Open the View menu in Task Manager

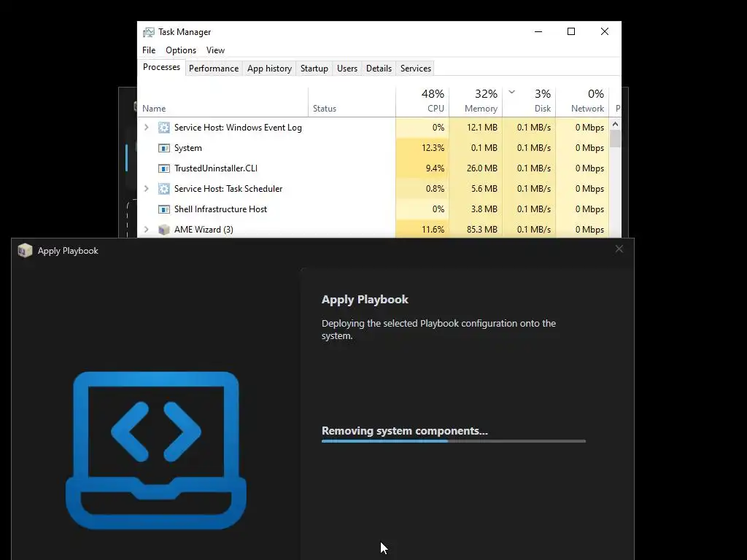click(215, 50)
